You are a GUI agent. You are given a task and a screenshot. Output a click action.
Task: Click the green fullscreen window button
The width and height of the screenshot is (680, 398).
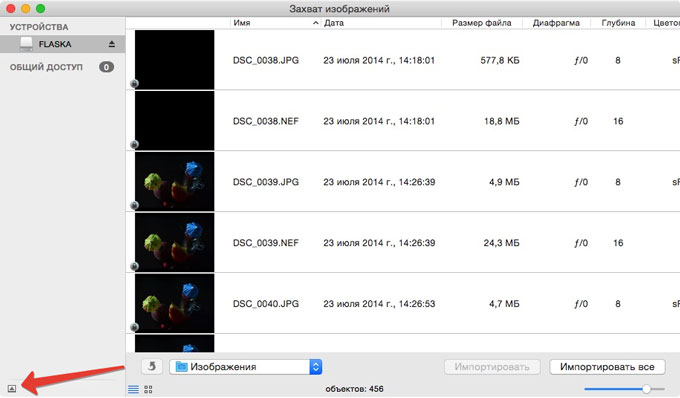tap(40, 8)
